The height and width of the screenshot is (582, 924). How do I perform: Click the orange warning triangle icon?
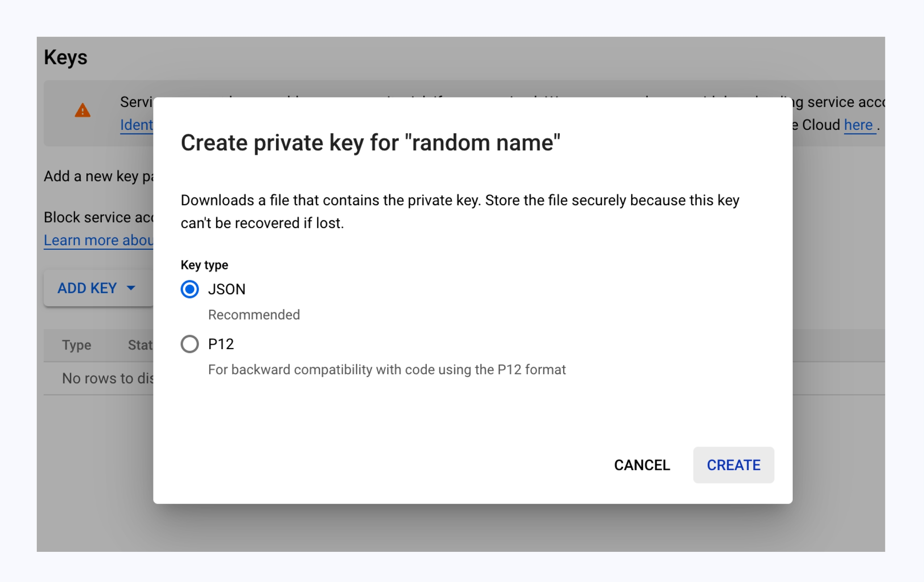point(83,110)
